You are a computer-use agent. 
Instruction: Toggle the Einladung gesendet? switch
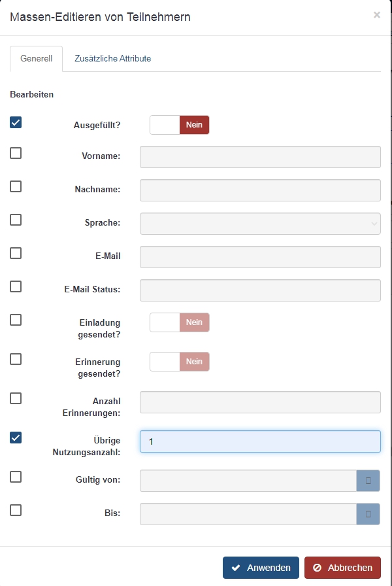point(180,322)
